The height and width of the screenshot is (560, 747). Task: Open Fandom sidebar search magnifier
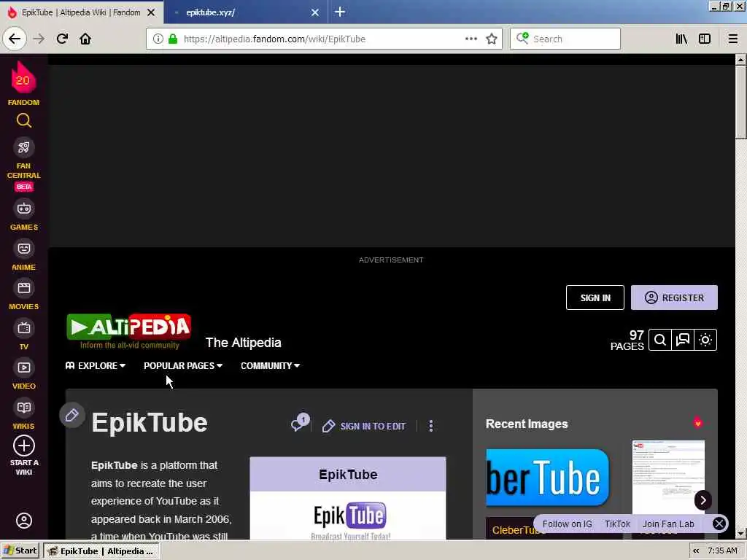(24, 121)
